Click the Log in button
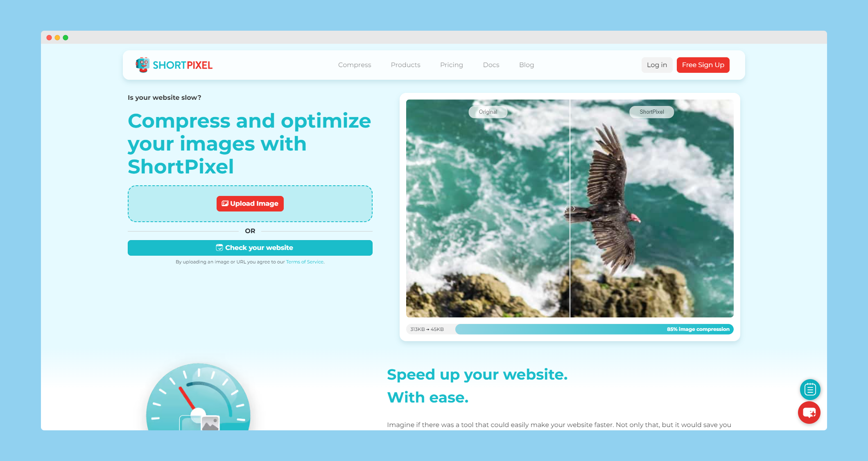Screen dimensions: 868x461 (x=656, y=65)
